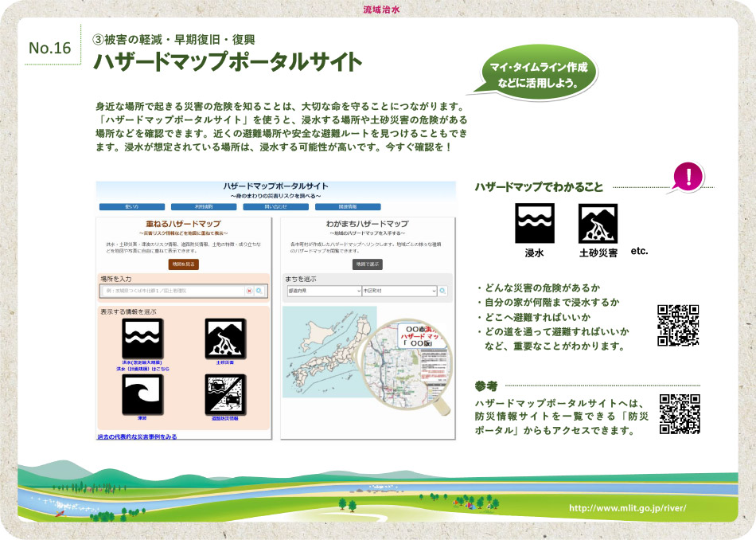Click the http://www.mlit.go.jp/river/ URL

[x=627, y=507]
